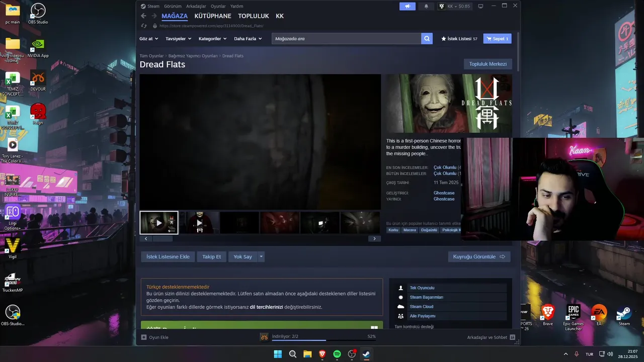Open the Steam notifications bell
Screen dimensions: 644x362
pyautogui.click(x=427, y=6)
